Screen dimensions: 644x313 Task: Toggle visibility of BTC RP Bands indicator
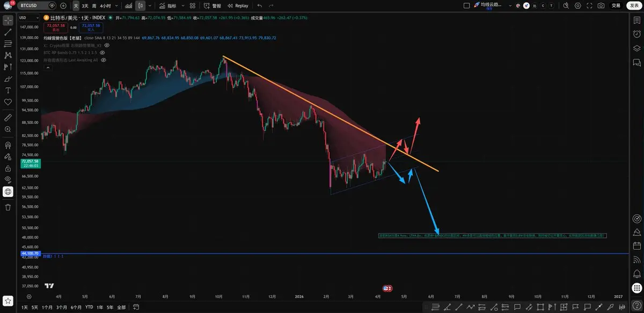click(102, 53)
